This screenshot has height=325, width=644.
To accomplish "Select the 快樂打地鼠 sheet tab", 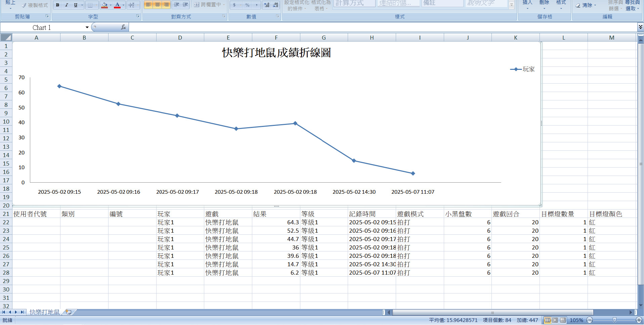I will [x=44, y=312].
